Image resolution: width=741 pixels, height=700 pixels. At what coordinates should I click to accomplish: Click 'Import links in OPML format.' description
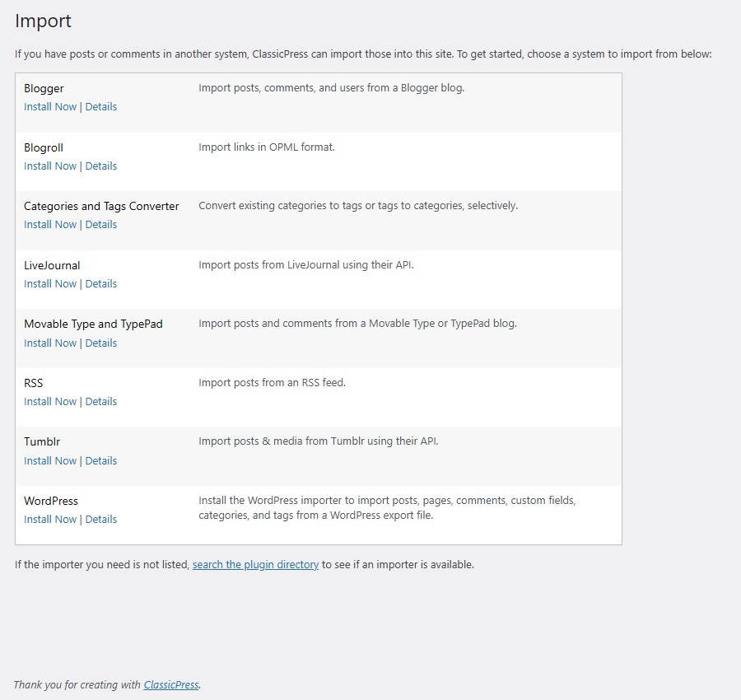pos(267,147)
